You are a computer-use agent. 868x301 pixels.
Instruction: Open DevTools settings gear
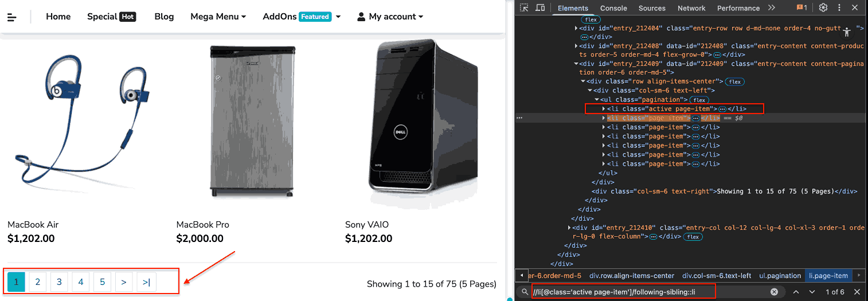pyautogui.click(x=823, y=7)
